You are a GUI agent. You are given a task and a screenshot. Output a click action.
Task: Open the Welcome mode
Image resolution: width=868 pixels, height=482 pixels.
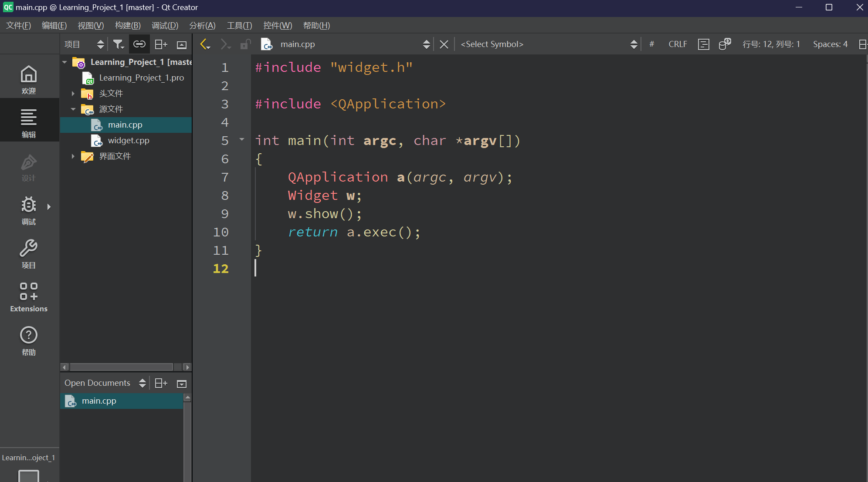29,79
